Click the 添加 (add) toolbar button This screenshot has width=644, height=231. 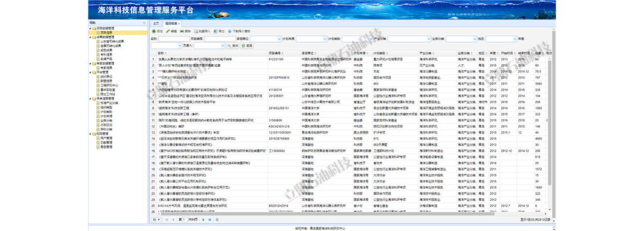pyautogui.click(x=157, y=31)
